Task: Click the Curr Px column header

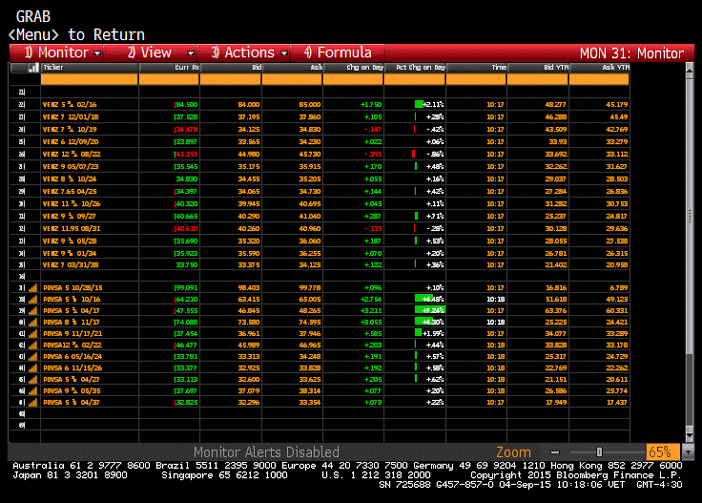Action: point(169,68)
